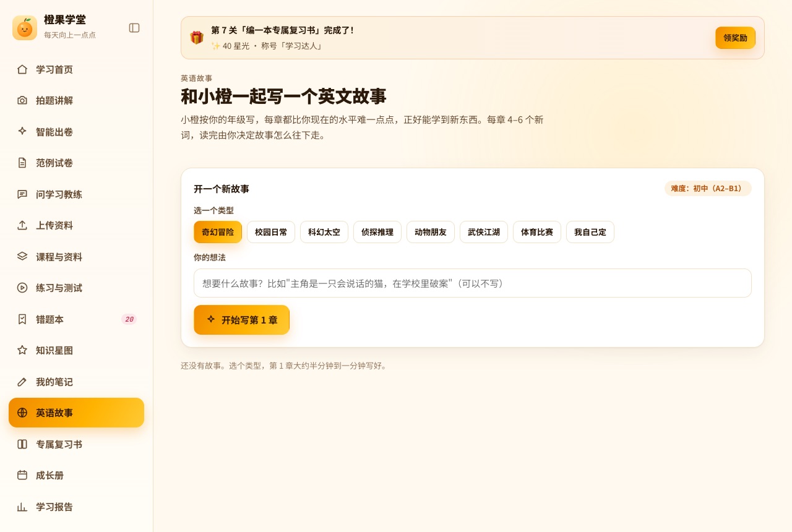Pick the 侦探推理 story type
This screenshot has height=532, width=792.
click(x=377, y=232)
